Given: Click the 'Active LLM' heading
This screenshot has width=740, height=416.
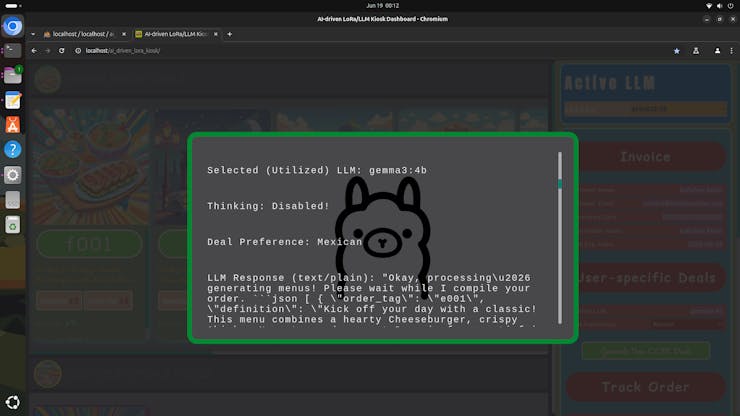Looking at the screenshot, I should tap(609, 84).
